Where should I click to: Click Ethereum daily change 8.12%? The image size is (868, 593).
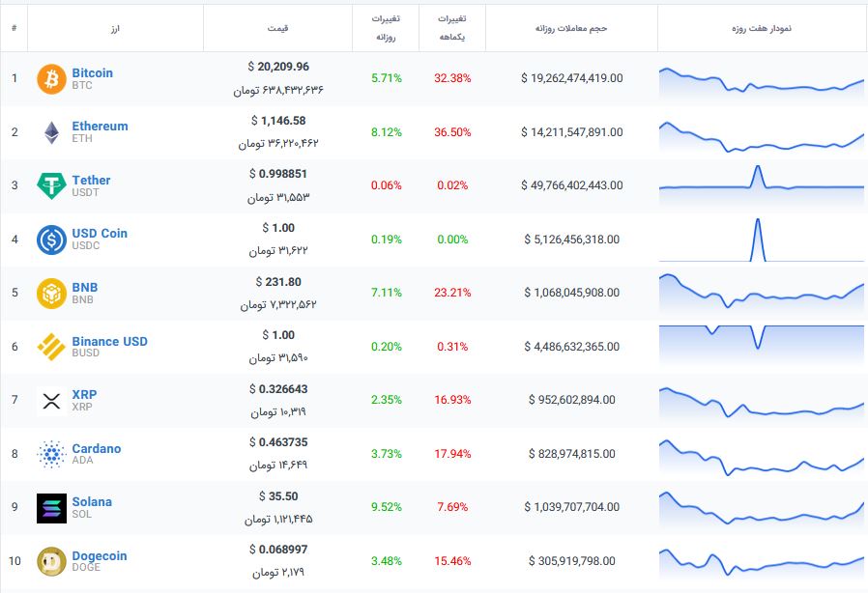(387, 132)
